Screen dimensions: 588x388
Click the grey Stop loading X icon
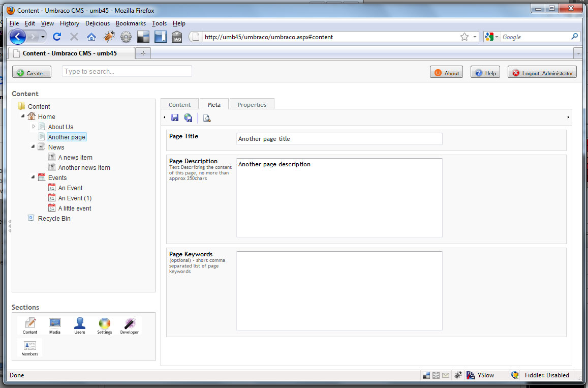(74, 37)
